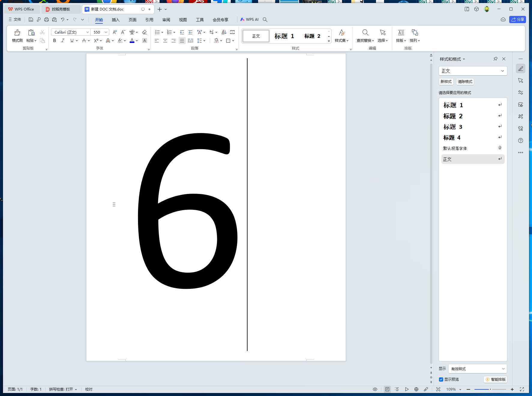The height and width of the screenshot is (396, 532).
Task: Toggle Strikethrough formatting
Action: [84, 41]
